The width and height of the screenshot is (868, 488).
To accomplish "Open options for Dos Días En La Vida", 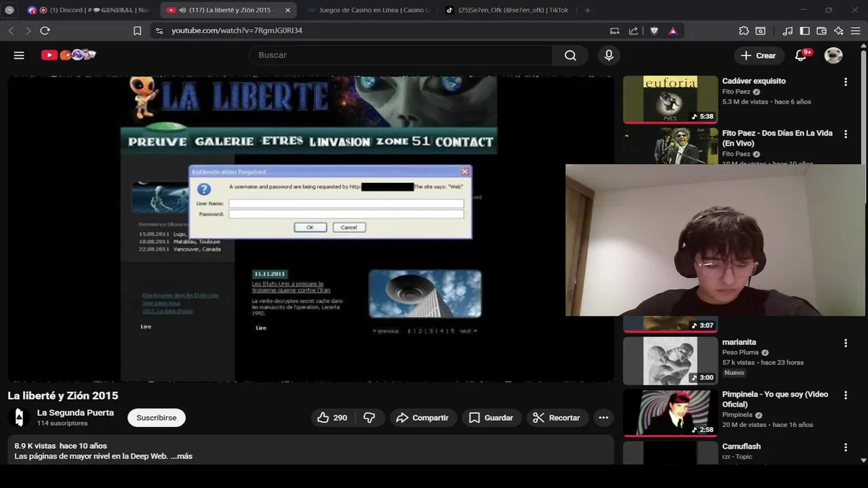I will click(846, 134).
